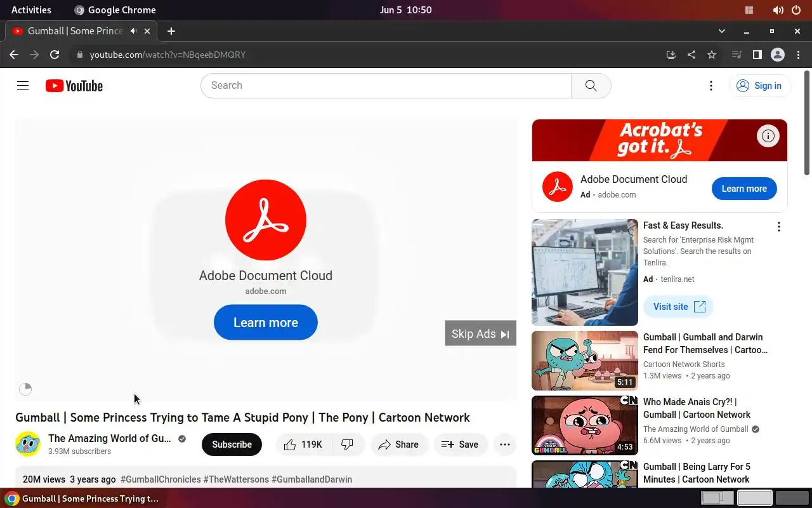The width and height of the screenshot is (812, 508).
Task: Open system volume indicator
Action: pos(778,10)
